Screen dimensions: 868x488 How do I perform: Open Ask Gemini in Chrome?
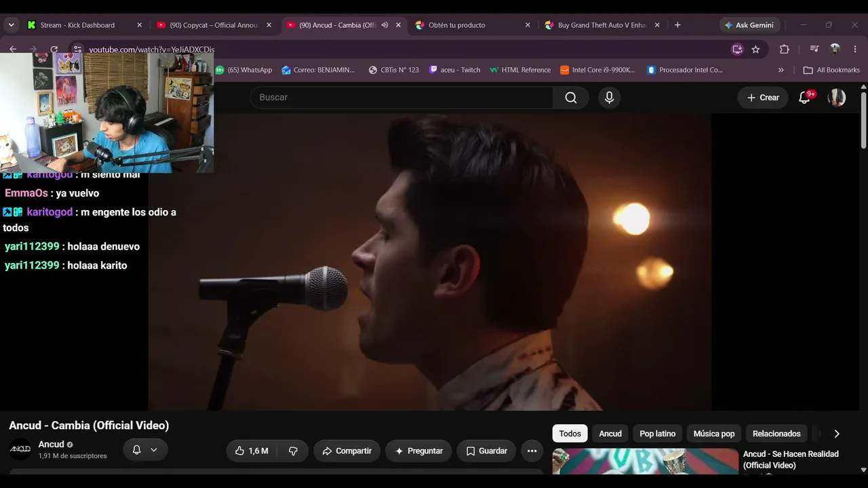coord(749,25)
